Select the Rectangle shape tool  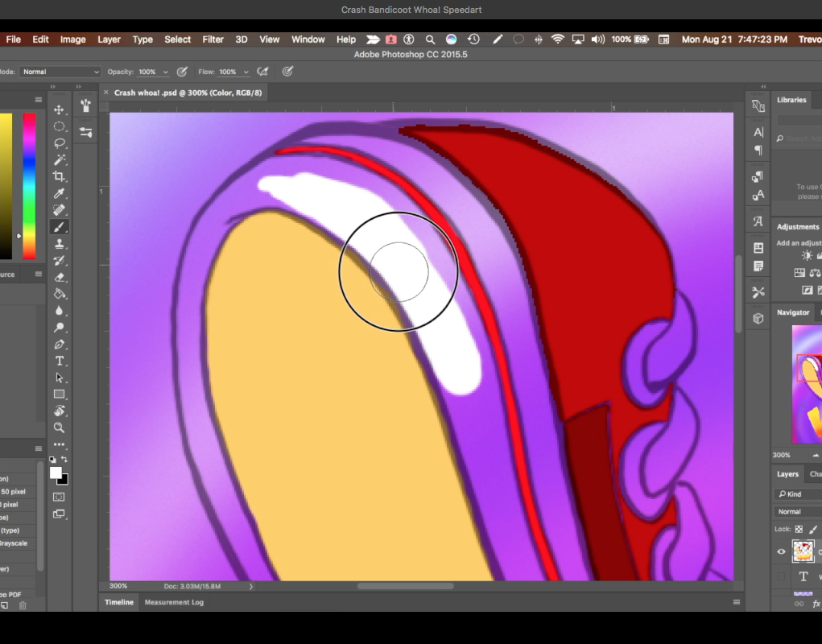tap(60, 394)
